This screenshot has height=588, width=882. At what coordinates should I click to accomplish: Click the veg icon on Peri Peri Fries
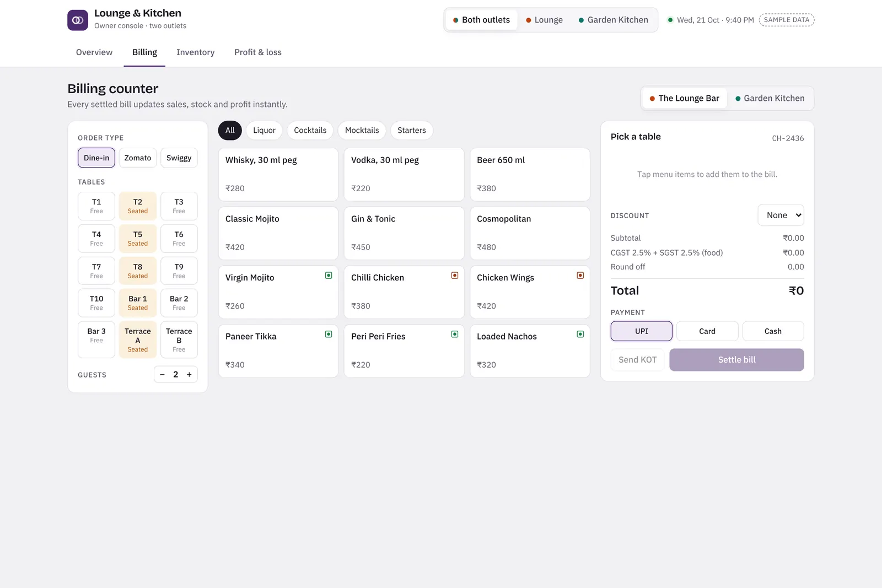[455, 334]
